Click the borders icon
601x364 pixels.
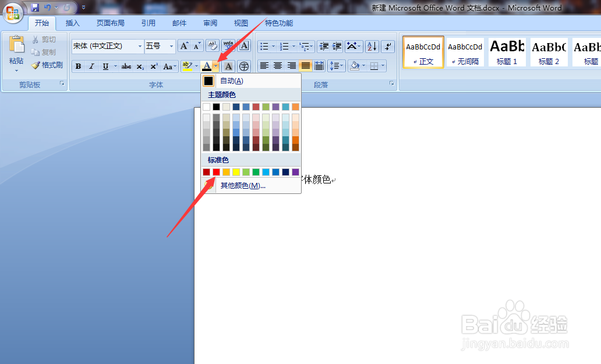374,66
